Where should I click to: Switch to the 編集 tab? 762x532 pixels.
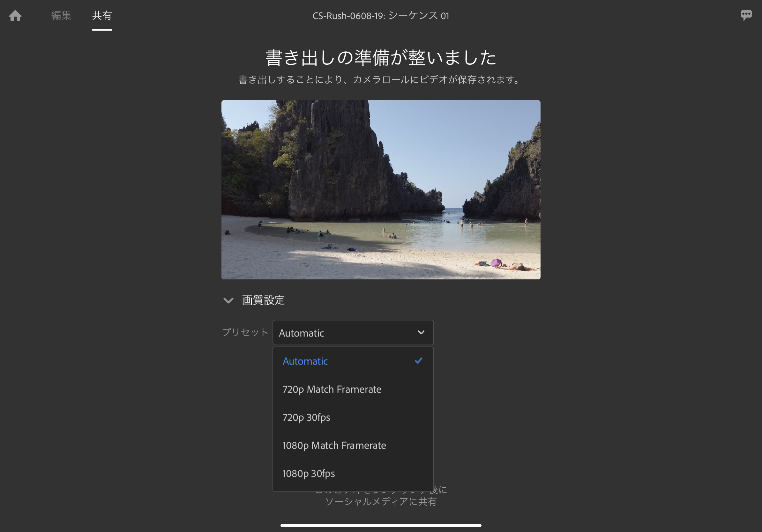pyautogui.click(x=61, y=15)
